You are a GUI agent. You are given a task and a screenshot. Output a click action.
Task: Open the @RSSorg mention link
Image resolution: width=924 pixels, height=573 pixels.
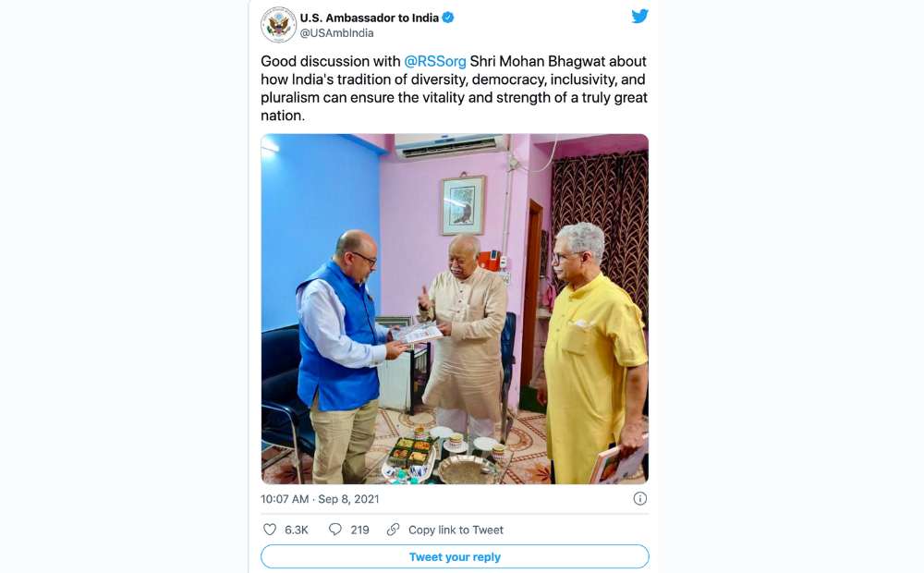point(435,61)
